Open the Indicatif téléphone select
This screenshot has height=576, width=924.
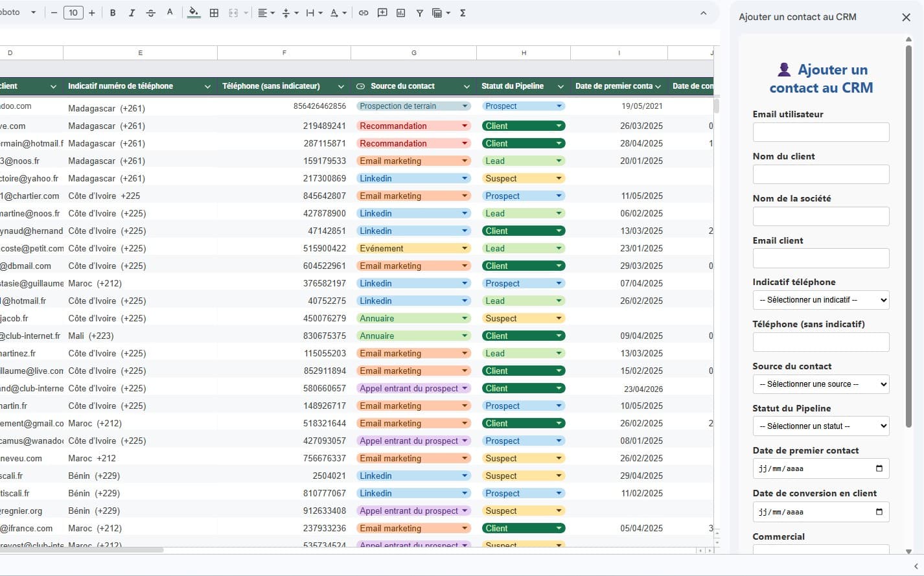pyautogui.click(x=821, y=300)
